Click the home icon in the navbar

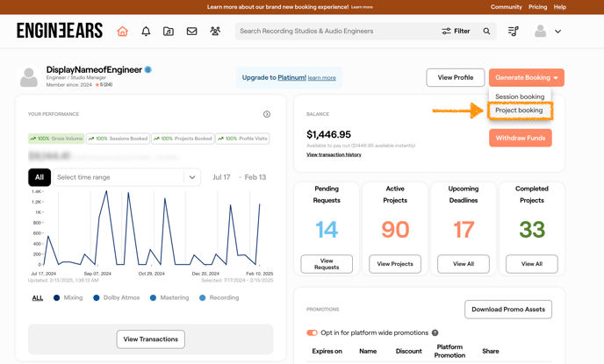pyautogui.click(x=122, y=32)
